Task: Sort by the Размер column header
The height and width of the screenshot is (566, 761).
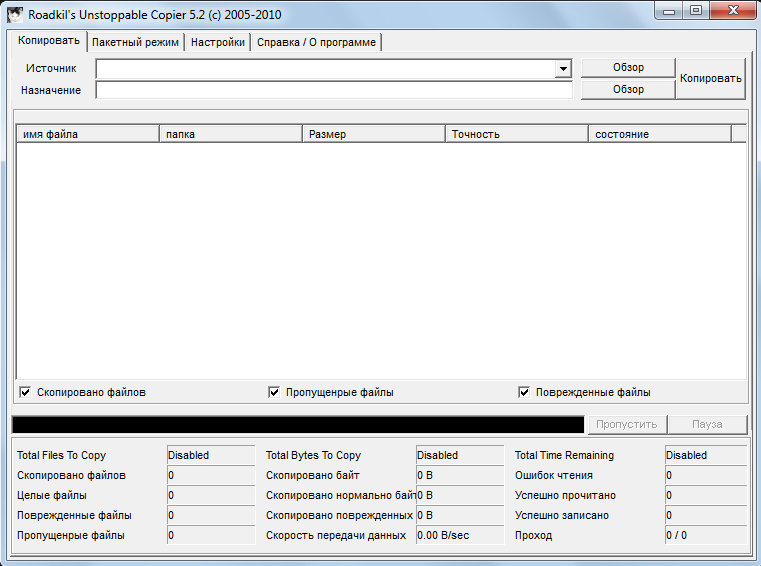Action: [374, 134]
